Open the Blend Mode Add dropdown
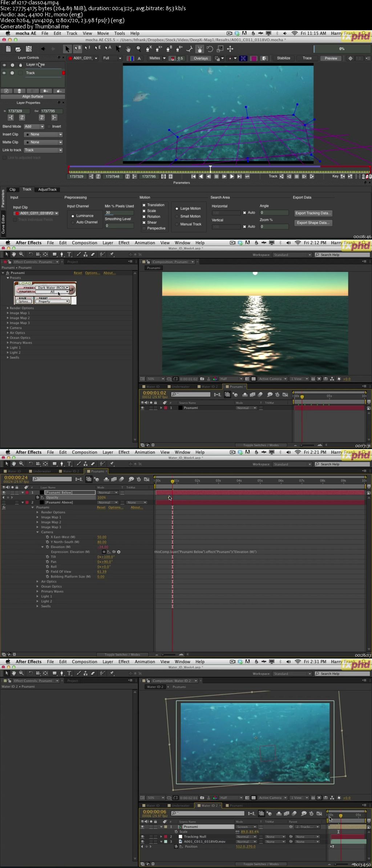Viewport: 372px width, 868px height. (34, 127)
